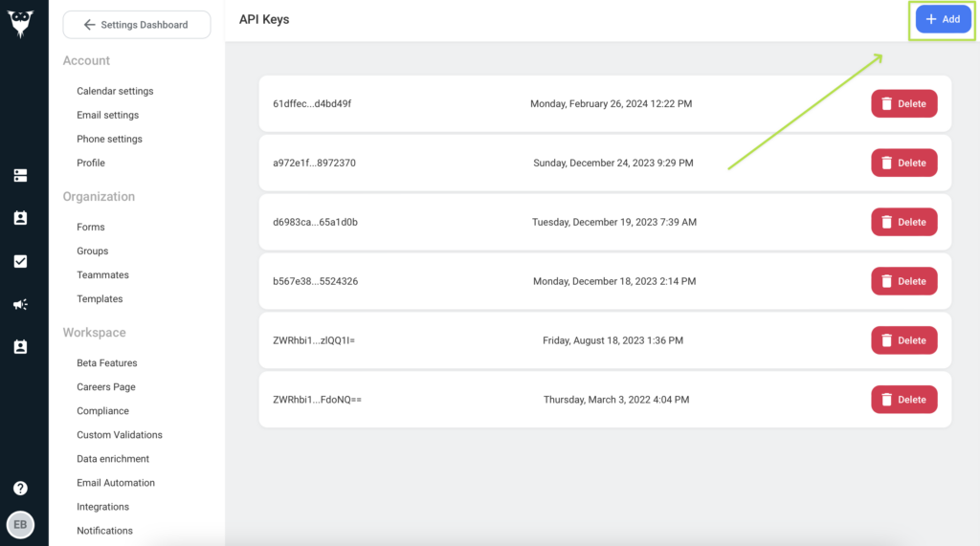Image resolution: width=980 pixels, height=546 pixels.
Task: Open Careers Page settings
Action: coord(106,386)
